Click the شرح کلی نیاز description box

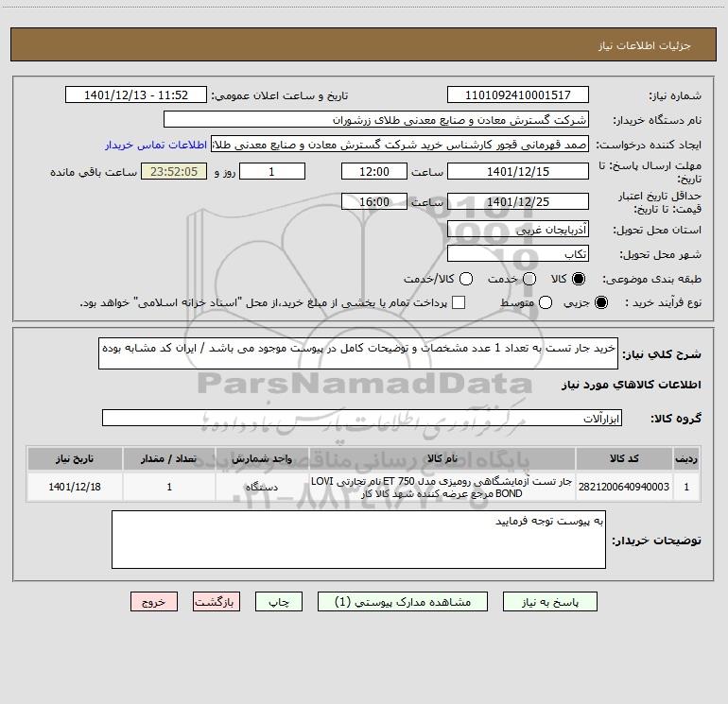click(358, 353)
